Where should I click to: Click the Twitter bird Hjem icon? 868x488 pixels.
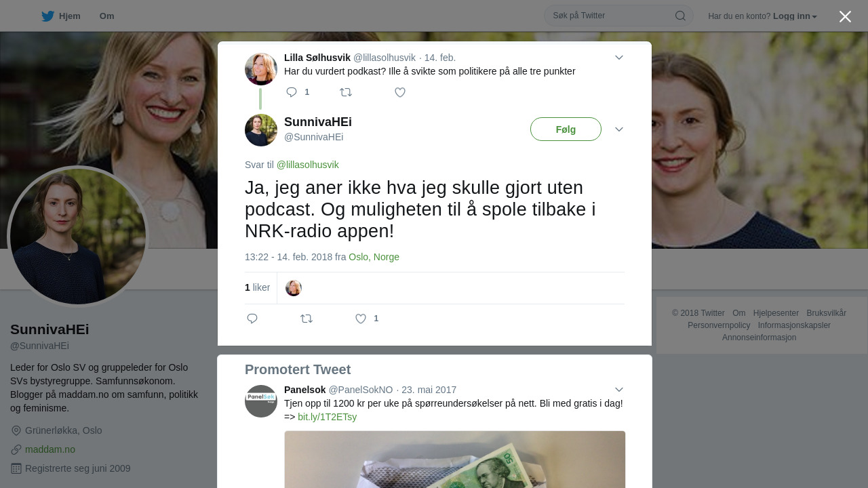click(47, 16)
